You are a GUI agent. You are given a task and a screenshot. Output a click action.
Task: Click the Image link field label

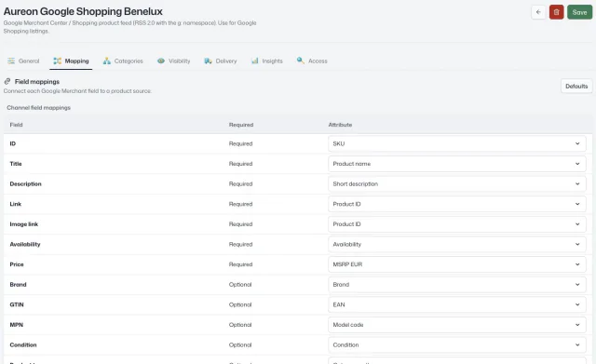tap(24, 224)
